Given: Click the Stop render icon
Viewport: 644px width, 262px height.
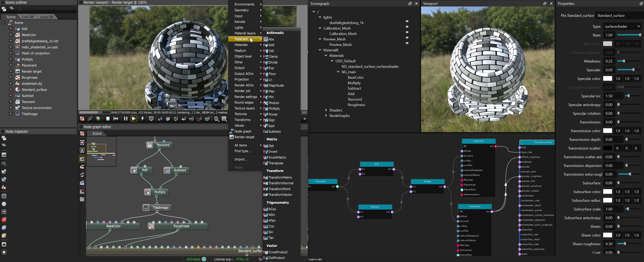Looking at the screenshot, I should pos(108,119).
